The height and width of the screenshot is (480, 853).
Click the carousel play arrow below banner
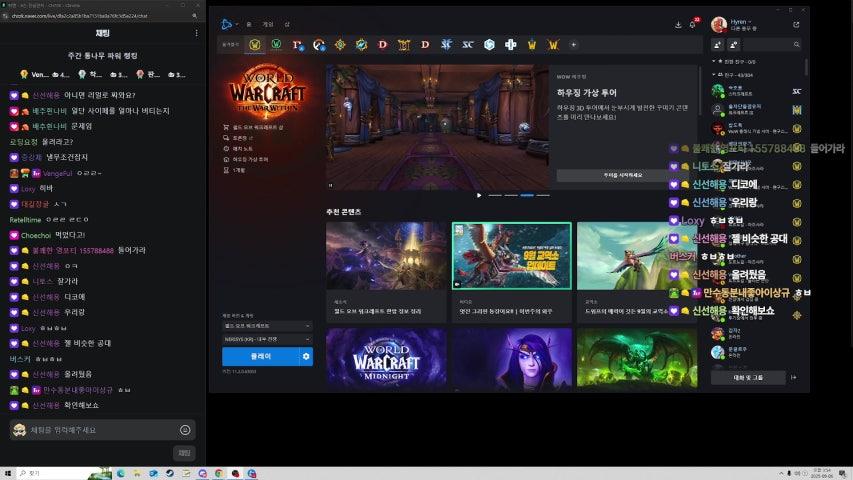pos(479,195)
